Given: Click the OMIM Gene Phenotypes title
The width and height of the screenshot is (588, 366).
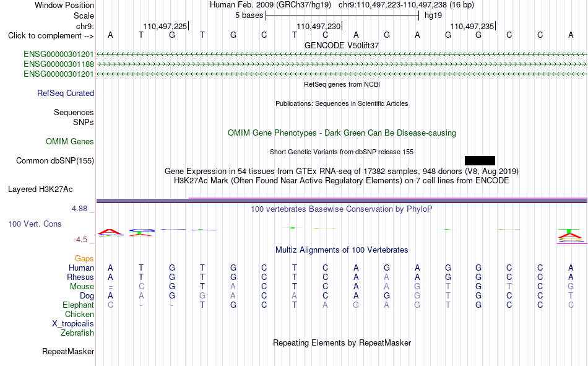Looking at the screenshot, I should tap(342, 133).
